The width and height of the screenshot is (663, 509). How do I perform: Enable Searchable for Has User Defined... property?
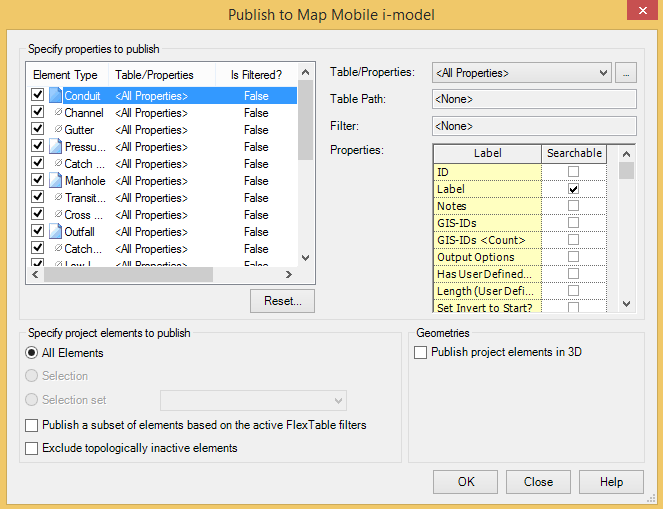[x=573, y=274]
